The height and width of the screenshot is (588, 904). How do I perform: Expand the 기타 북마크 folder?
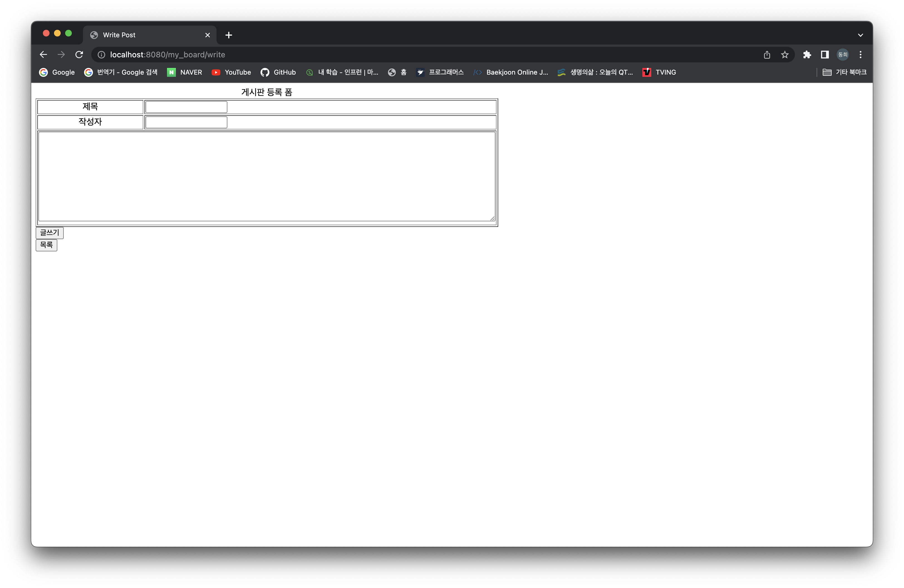click(845, 72)
